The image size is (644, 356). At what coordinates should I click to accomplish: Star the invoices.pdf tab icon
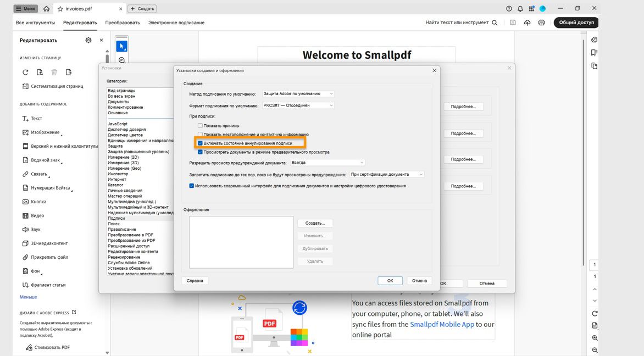point(60,9)
